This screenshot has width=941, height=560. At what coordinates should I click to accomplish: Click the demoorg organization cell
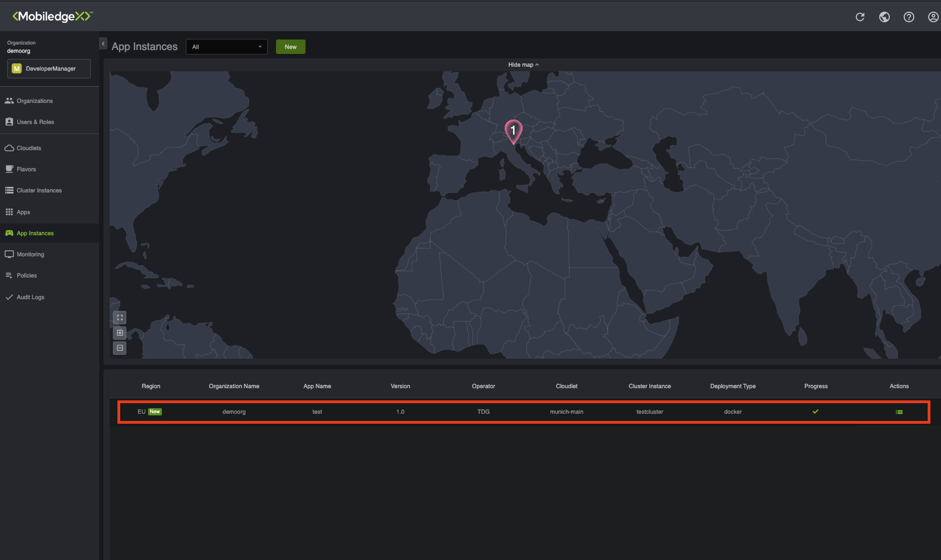click(x=234, y=412)
